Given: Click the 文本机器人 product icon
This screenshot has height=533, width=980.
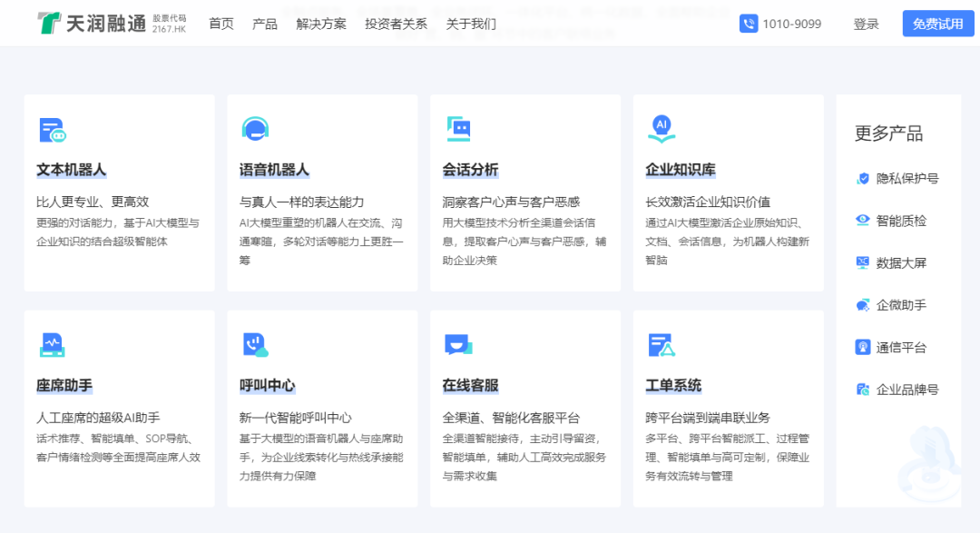Looking at the screenshot, I should (x=53, y=130).
